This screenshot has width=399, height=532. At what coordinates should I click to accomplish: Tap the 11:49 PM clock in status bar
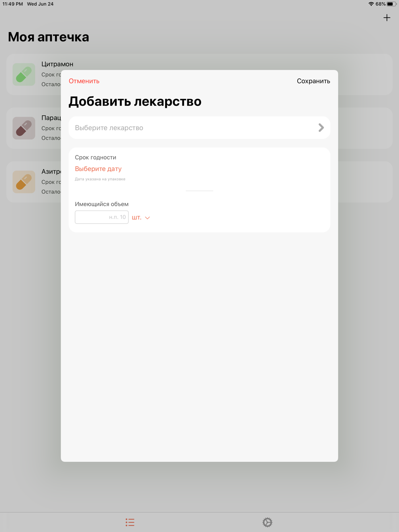(13, 4)
